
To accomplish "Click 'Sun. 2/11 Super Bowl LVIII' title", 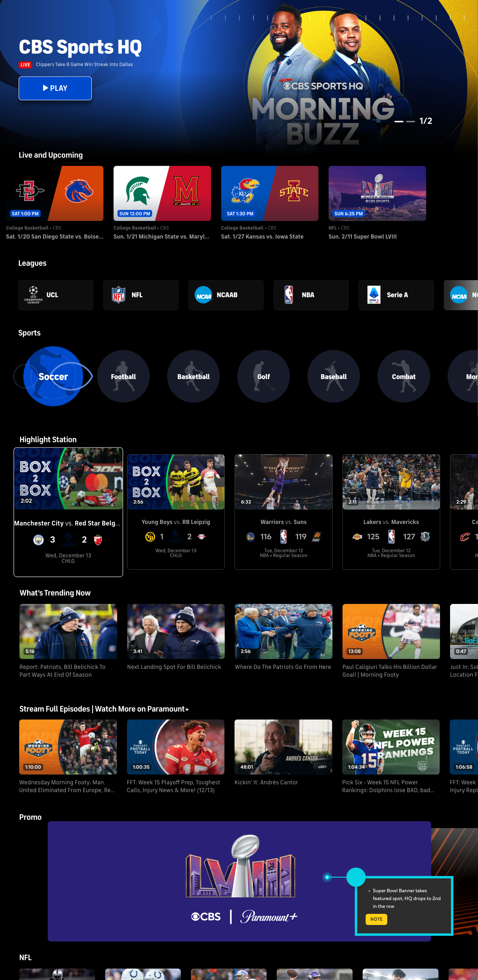I will (x=362, y=237).
